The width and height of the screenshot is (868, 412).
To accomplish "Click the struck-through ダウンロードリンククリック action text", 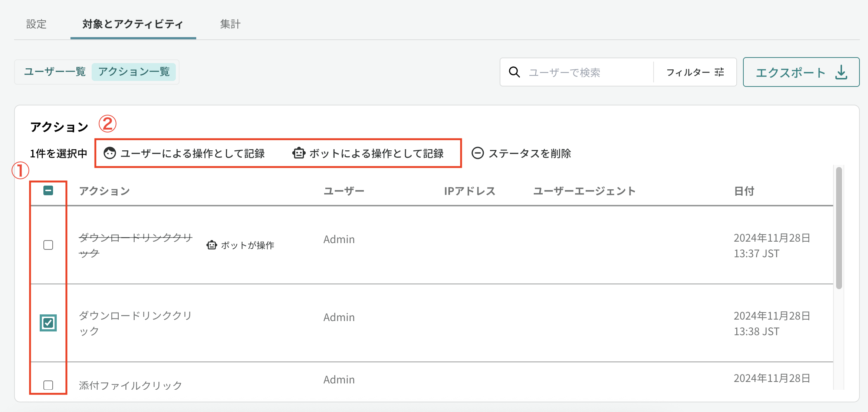I will pos(136,245).
